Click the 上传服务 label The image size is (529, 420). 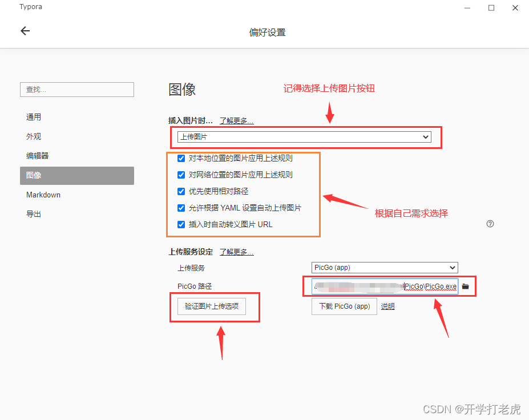point(191,268)
